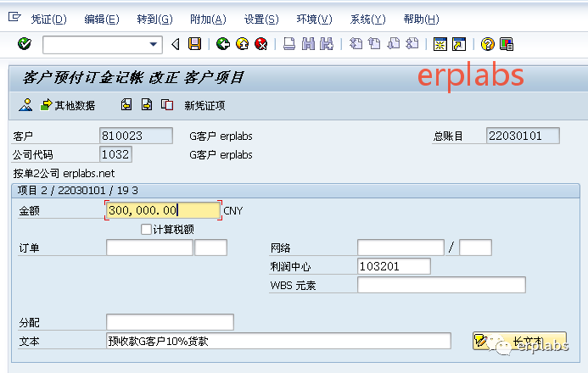Image resolution: width=588 pixels, height=373 pixels.
Task: Click the 长文本 long text button
Action: click(x=519, y=341)
